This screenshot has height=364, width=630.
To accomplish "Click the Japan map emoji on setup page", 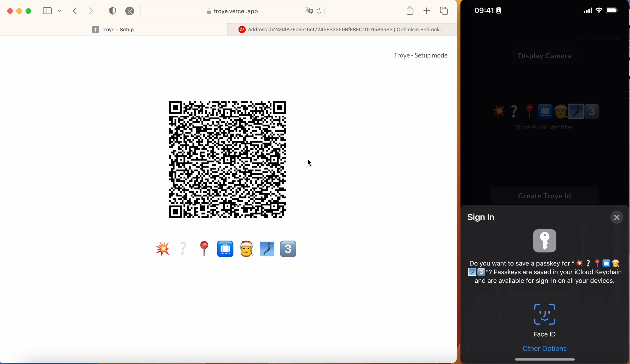I will [x=267, y=249].
